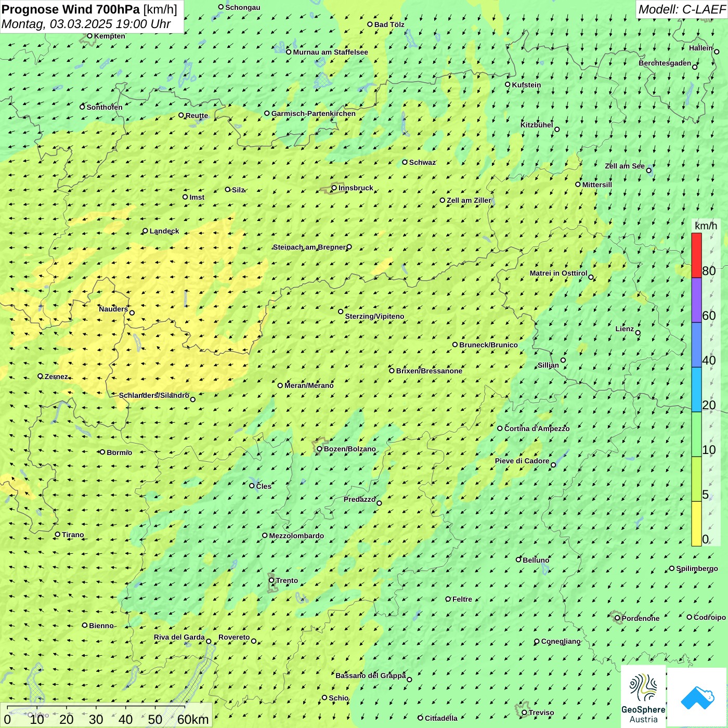Click the Bruneck/Brunico label
This screenshot has height=728, width=728.
tap(488, 345)
